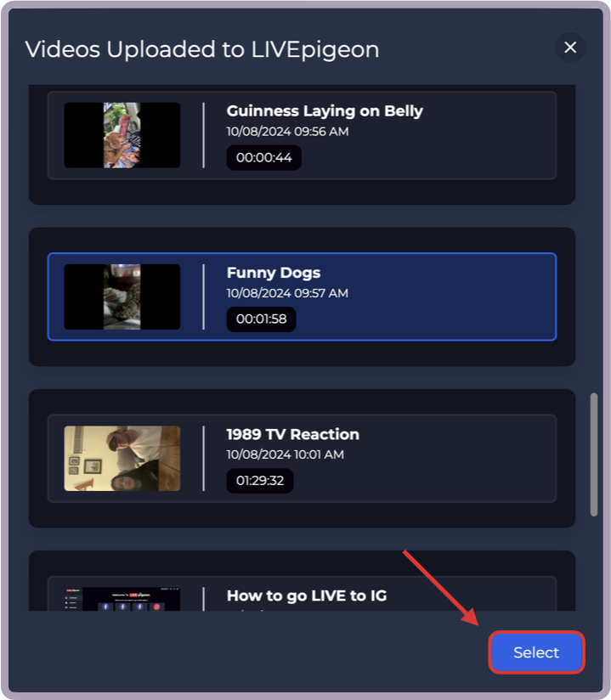This screenshot has height=700, width=611.
Task: Click the 00:00:44 duration badge
Action: [264, 158]
